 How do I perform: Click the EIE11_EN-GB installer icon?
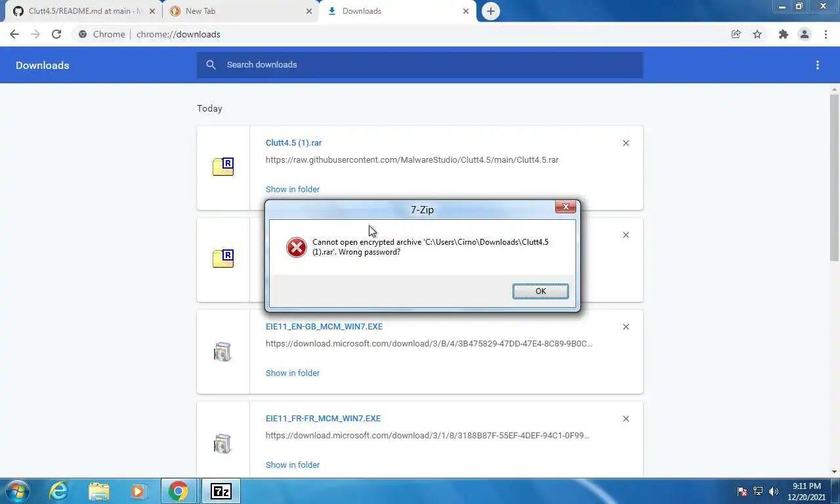[223, 352]
